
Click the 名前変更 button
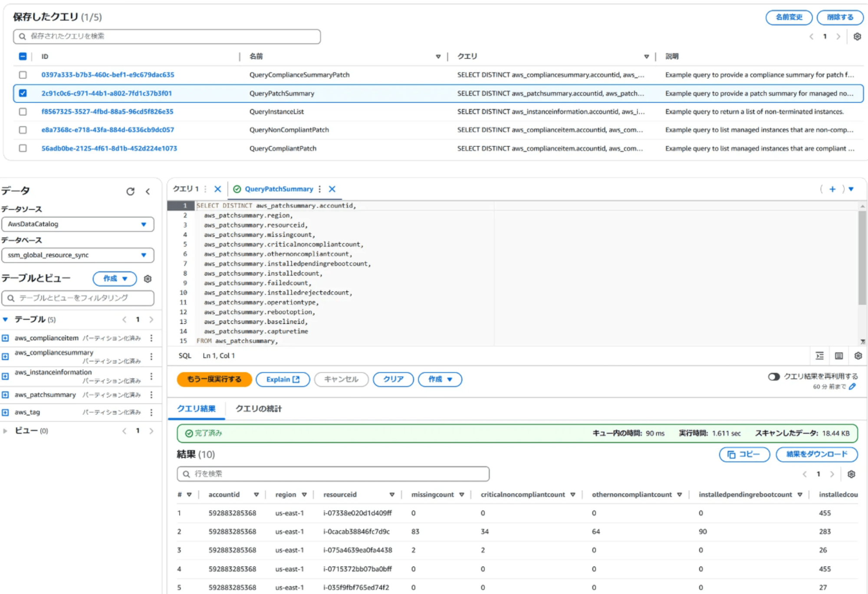pos(789,17)
